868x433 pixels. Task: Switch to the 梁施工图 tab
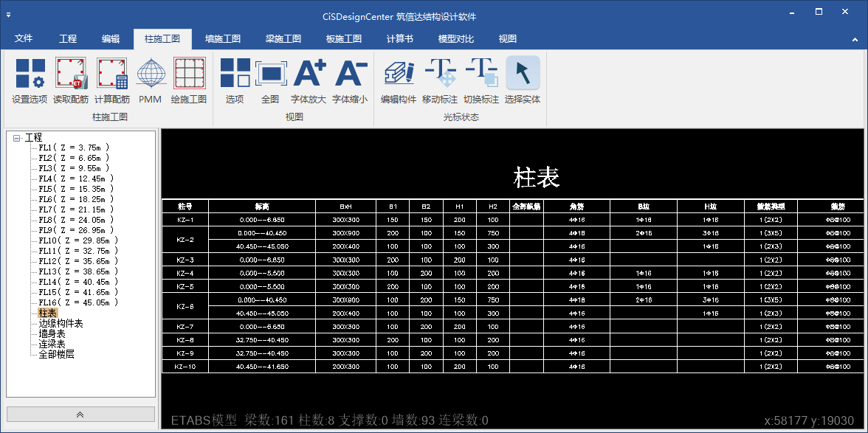[283, 39]
